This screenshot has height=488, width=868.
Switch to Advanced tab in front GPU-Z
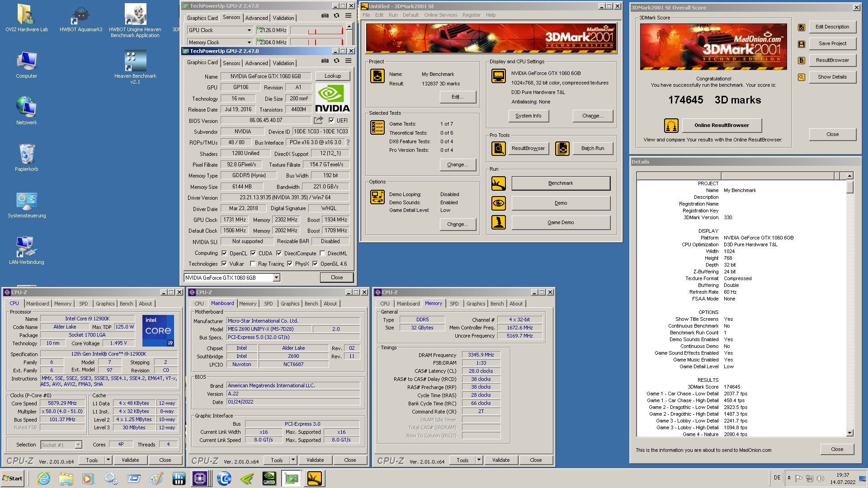(256, 63)
